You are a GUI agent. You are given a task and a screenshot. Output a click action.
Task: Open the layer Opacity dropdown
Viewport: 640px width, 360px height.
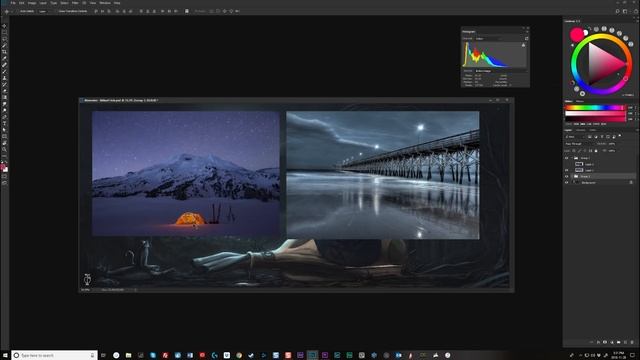coord(612,144)
